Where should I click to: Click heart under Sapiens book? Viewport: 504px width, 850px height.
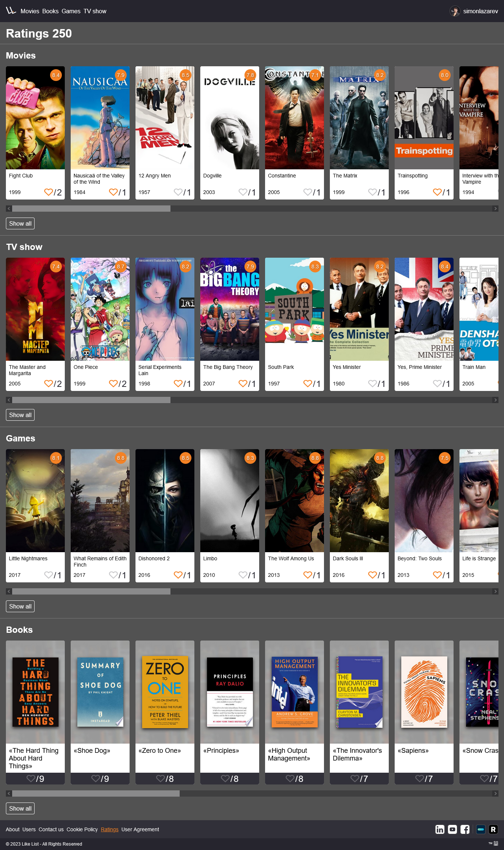coord(420,778)
